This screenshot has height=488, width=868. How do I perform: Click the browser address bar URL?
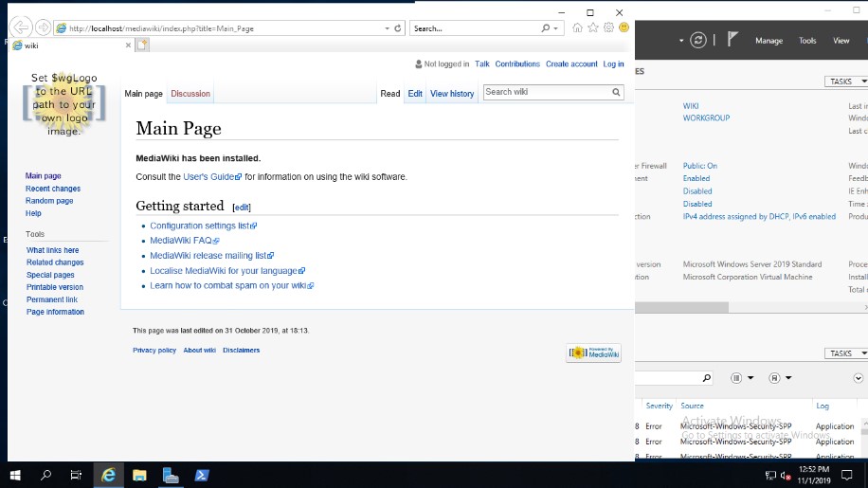pyautogui.click(x=161, y=28)
